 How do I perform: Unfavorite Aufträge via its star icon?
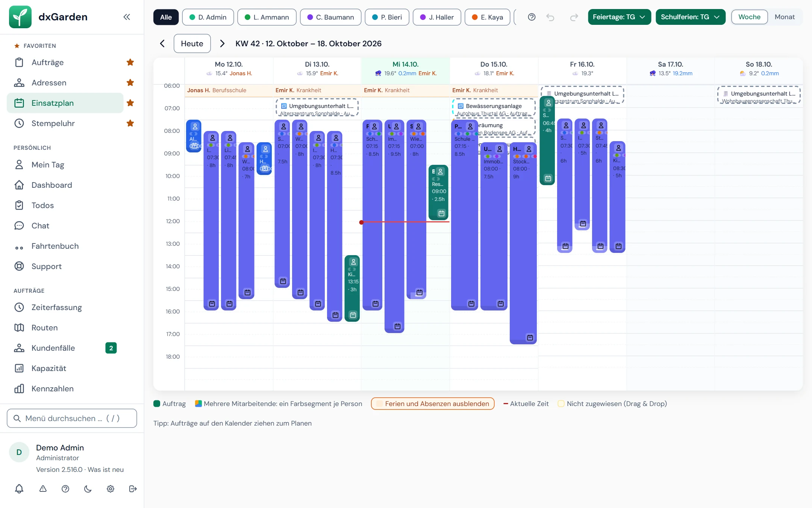pyautogui.click(x=130, y=62)
